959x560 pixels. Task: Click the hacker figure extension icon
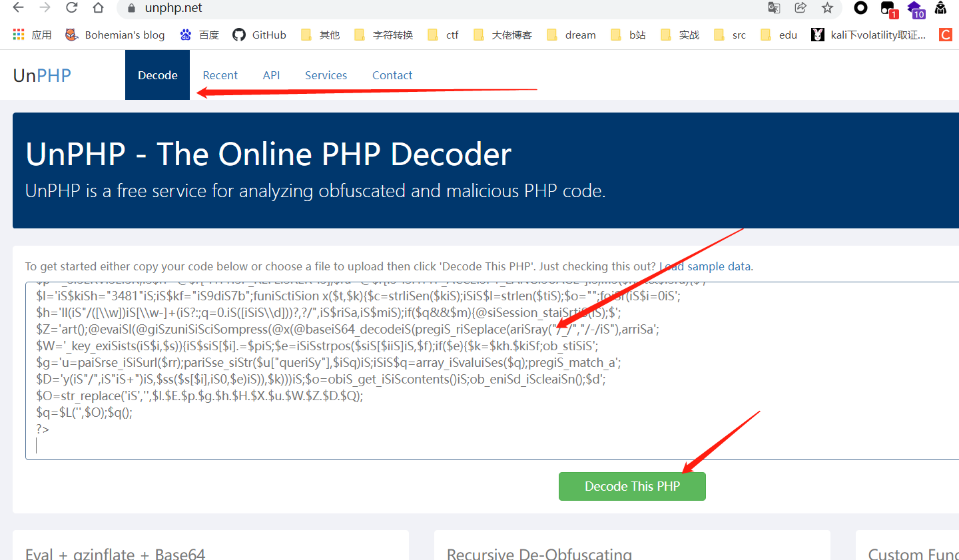pyautogui.click(x=940, y=8)
